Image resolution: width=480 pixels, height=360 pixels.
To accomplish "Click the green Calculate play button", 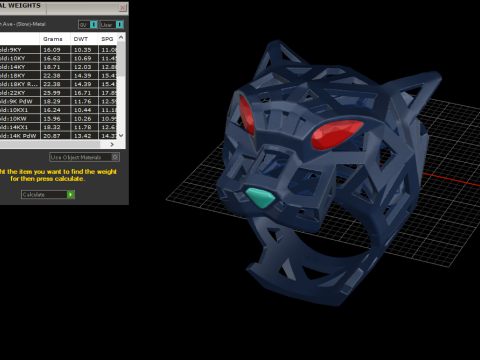I will coord(70,194).
